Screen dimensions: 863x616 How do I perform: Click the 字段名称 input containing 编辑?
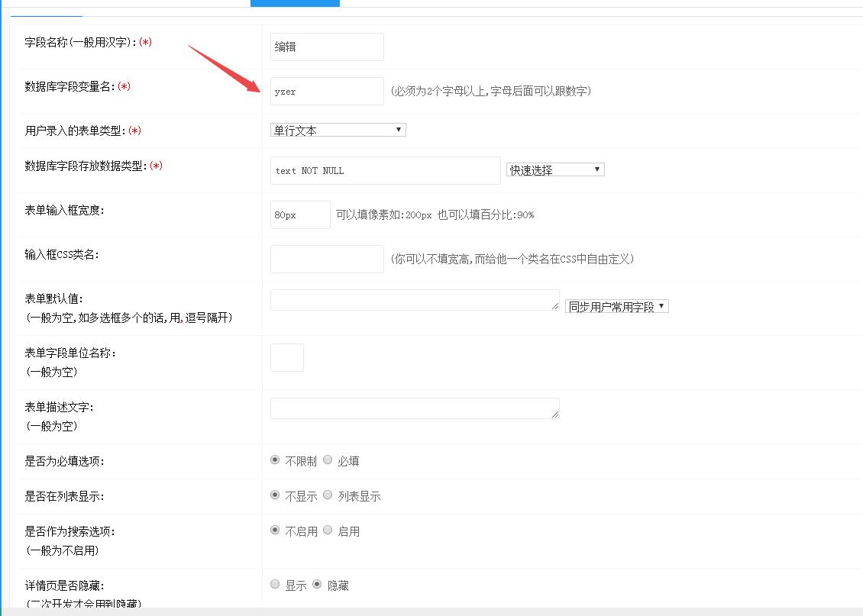(327, 47)
